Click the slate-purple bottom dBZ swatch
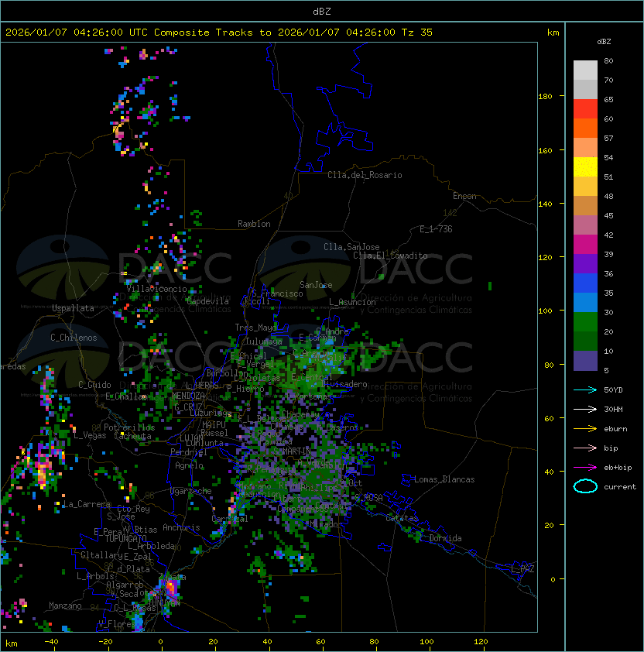The width and height of the screenshot is (644, 652). [x=585, y=361]
